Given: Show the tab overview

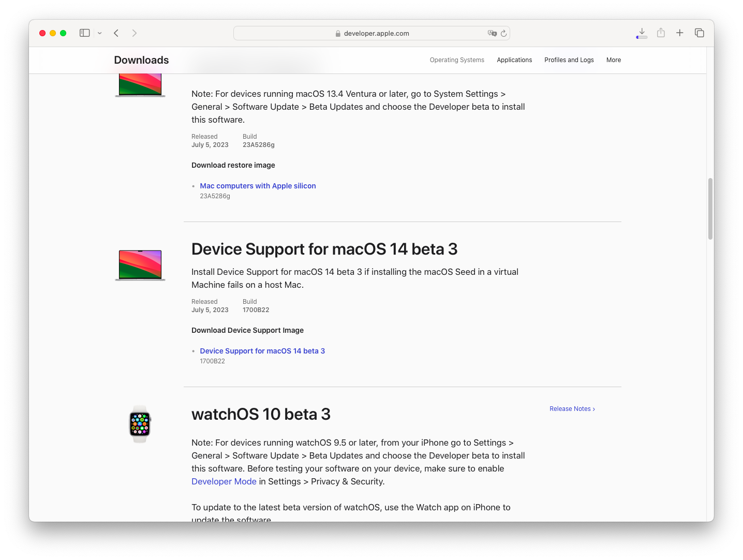Looking at the screenshot, I should 700,33.
